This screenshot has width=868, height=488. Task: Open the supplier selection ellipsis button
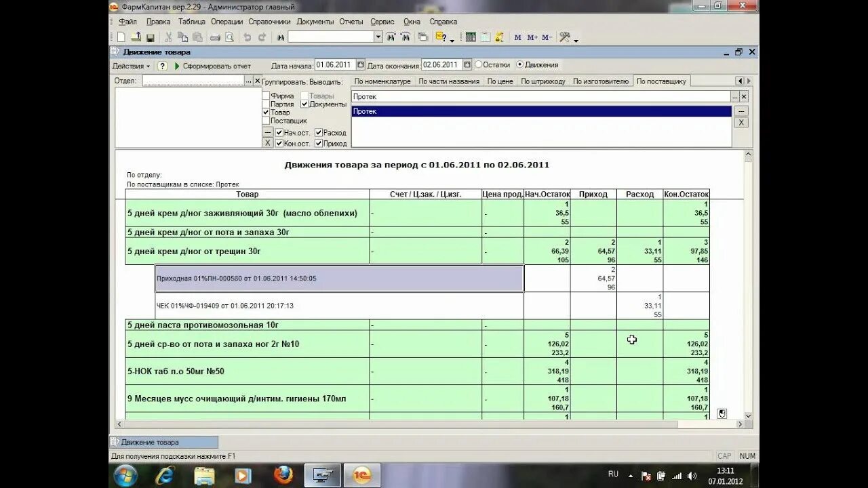point(735,97)
